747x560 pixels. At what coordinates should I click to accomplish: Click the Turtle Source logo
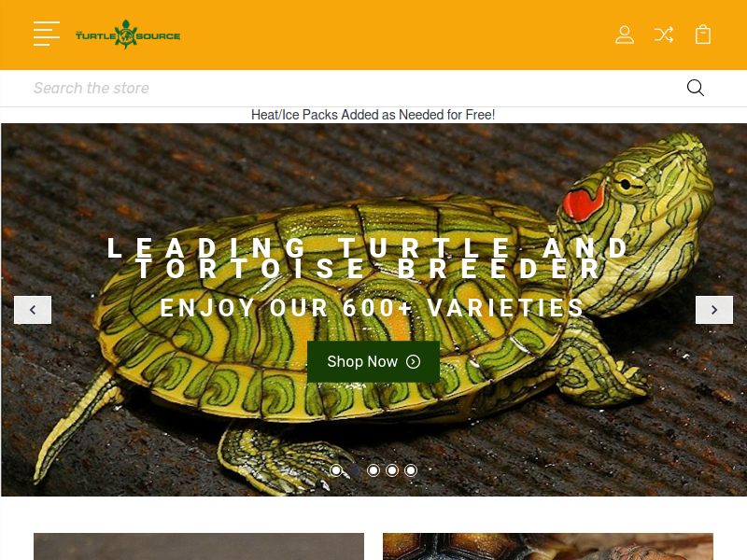click(128, 35)
